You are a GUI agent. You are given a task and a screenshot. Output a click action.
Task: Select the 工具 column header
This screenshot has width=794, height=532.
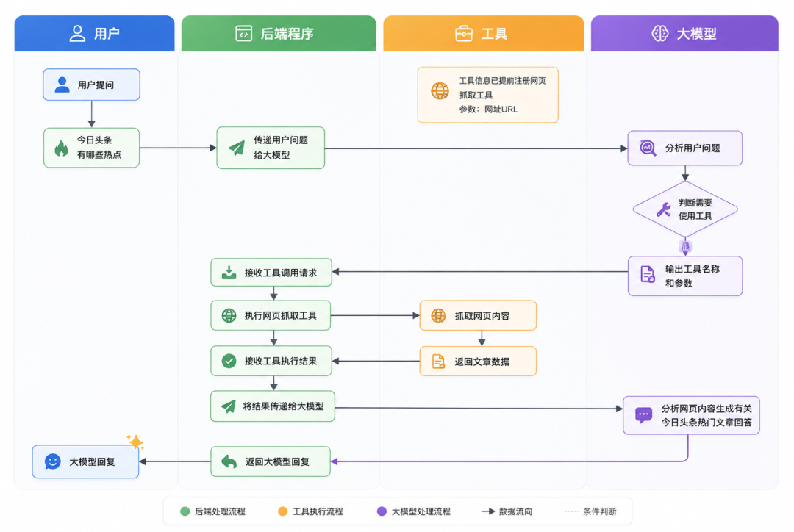(x=483, y=33)
